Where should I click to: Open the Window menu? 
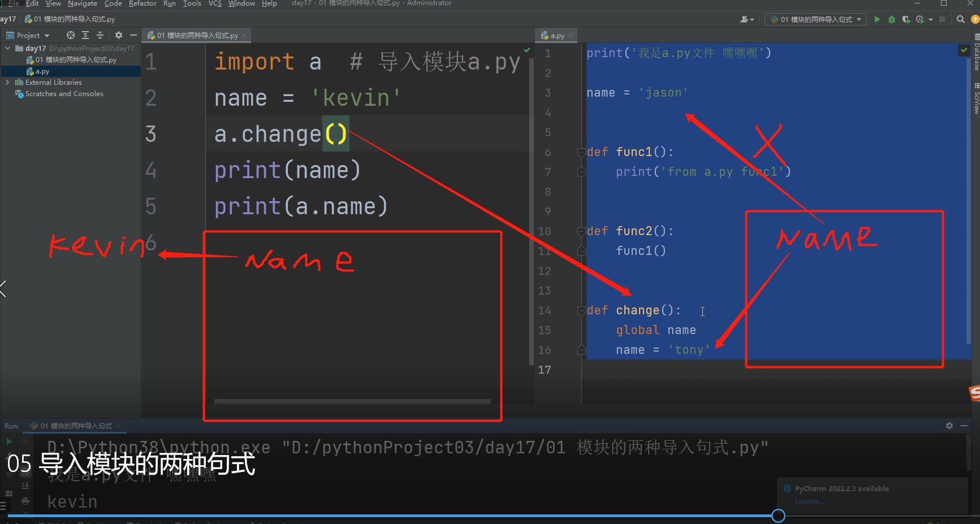pos(241,3)
